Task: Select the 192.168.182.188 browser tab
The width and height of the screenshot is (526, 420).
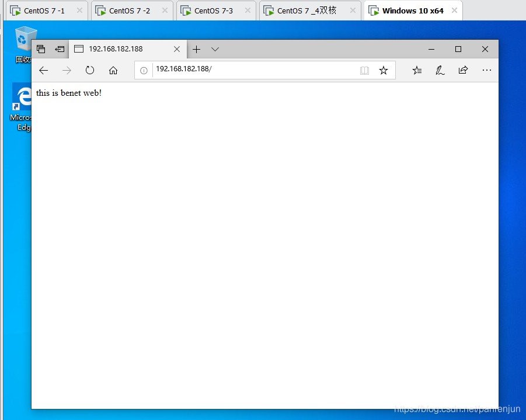Action: click(128, 49)
